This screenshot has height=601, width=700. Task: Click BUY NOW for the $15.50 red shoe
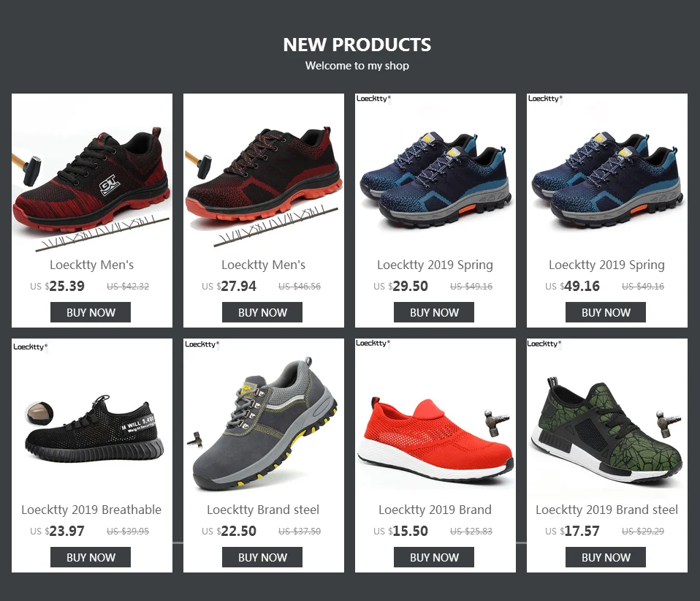click(434, 557)
